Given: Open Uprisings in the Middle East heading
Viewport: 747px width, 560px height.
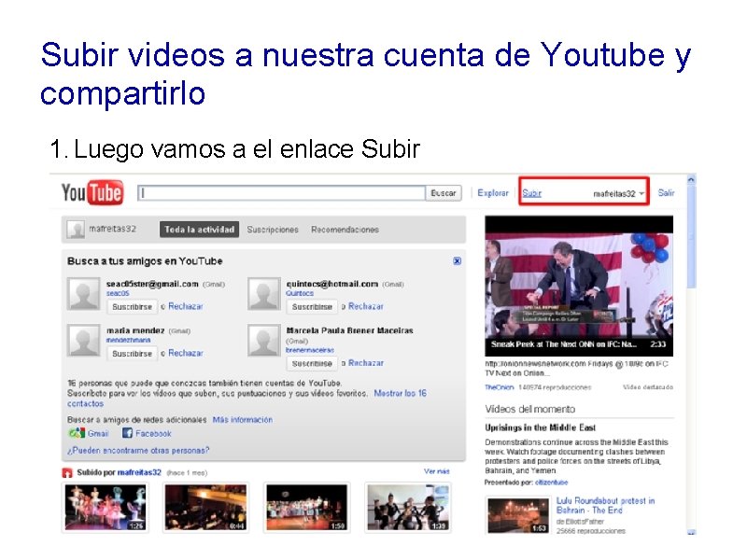Looking at the screenshot, I should [541, 427].
